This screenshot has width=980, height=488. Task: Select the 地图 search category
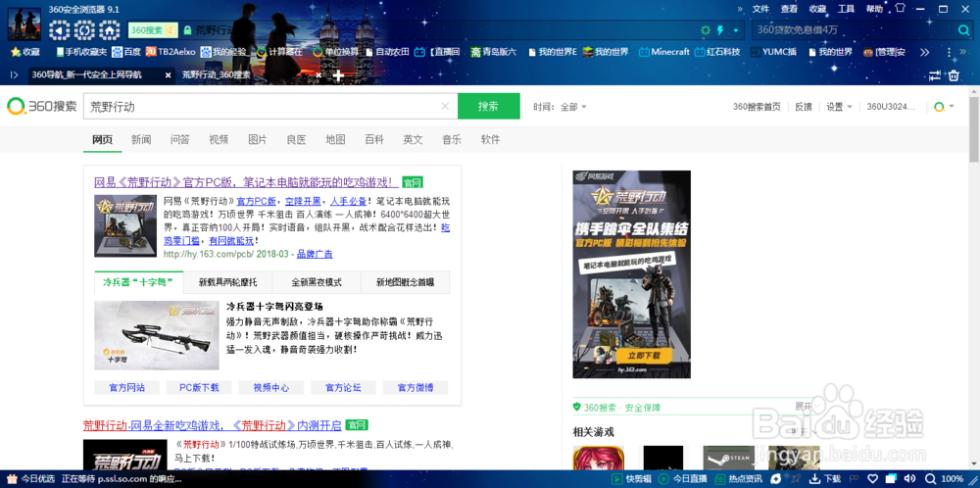click(x=335, y=139)
